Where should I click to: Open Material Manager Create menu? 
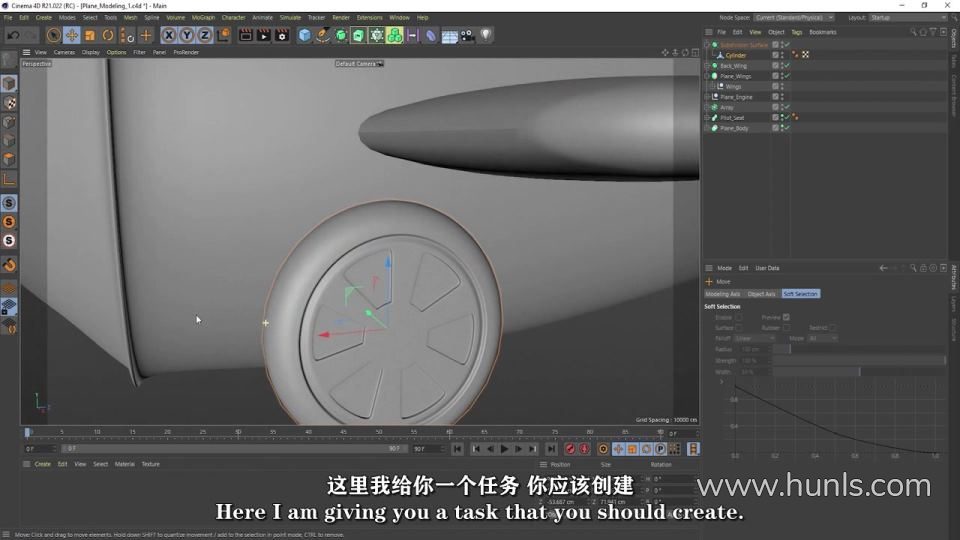[42, 464]
